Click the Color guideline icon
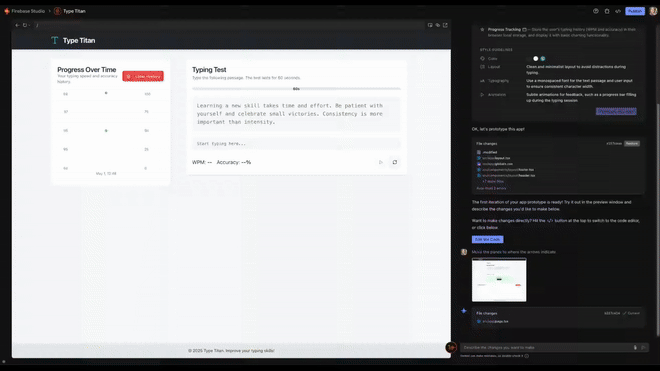 (x=482, y=59)
